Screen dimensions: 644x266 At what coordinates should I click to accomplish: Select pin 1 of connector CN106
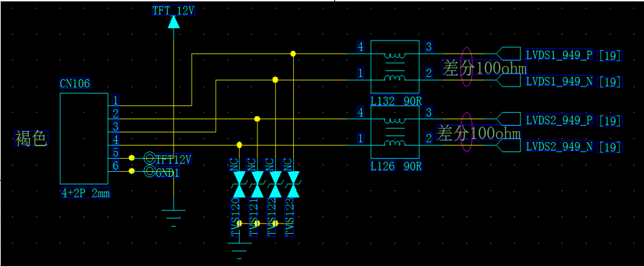pyautogui.click(x=116, y=100)
